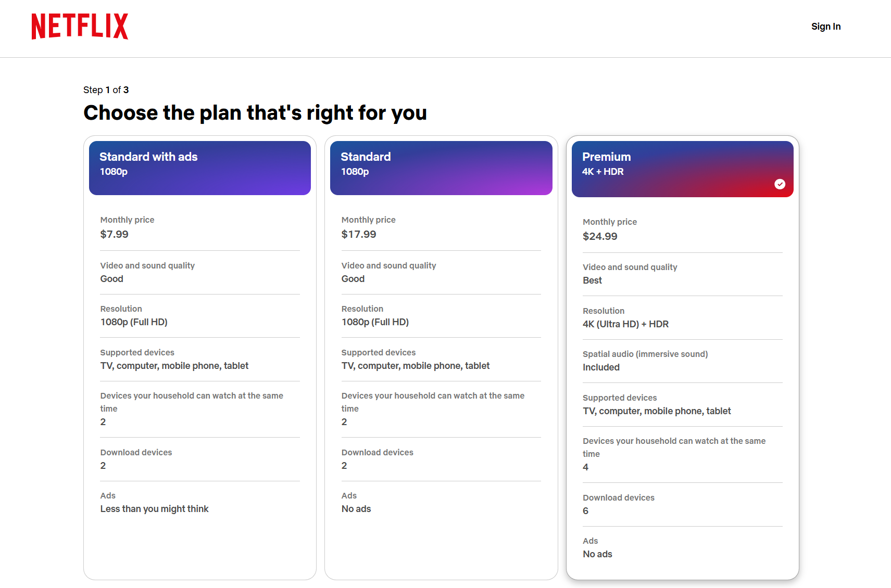Click 4K (Ultra HD) + HDR resolution text
891x588 pixels.
tap(625, 324)
